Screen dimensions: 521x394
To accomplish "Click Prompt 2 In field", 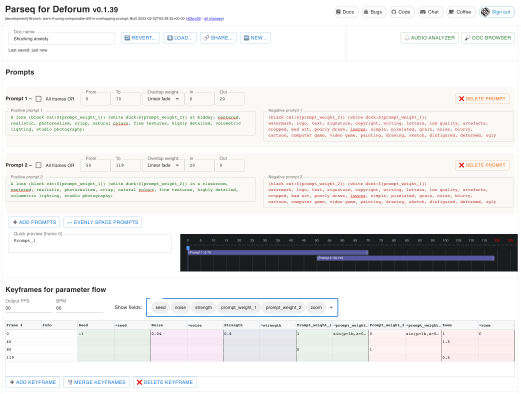I will 199,165.
